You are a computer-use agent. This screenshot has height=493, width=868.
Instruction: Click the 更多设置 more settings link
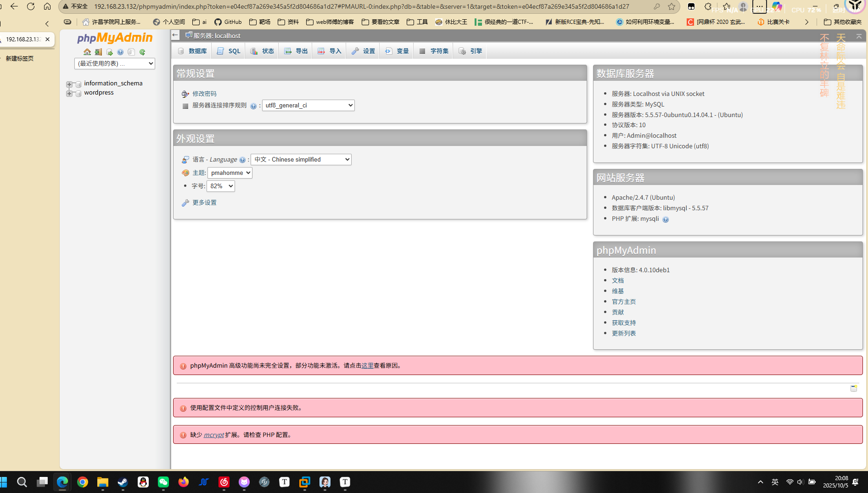pos(204,202)
